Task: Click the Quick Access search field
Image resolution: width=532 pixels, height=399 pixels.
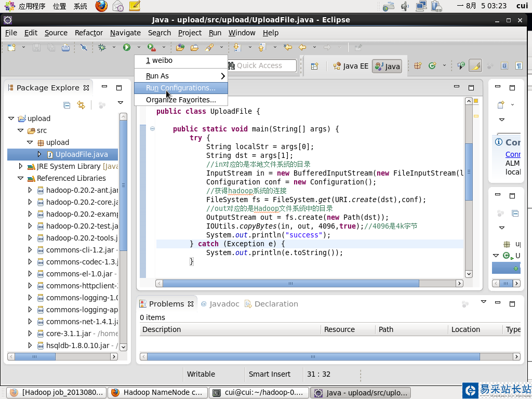Action: click(262, 65)
